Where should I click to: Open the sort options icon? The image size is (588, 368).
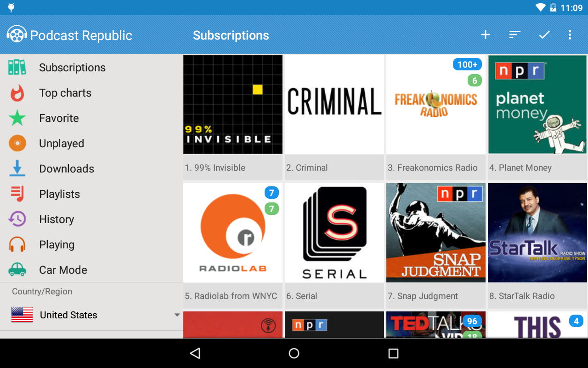coord(514,34)
